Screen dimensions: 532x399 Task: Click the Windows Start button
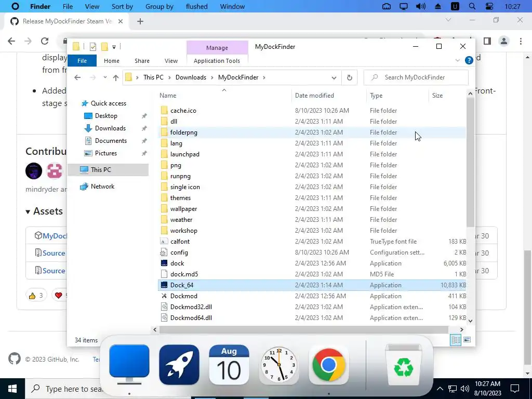coord(12,389)
